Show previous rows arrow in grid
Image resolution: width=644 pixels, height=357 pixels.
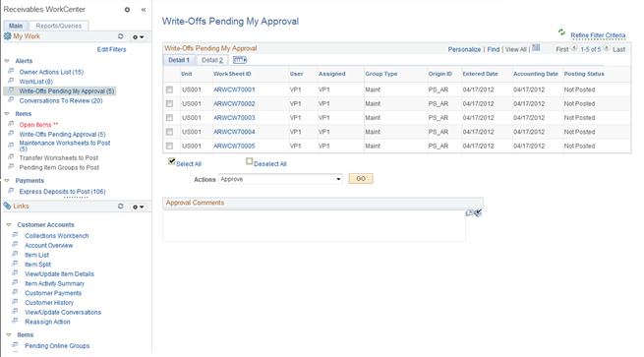click(574, 48)
